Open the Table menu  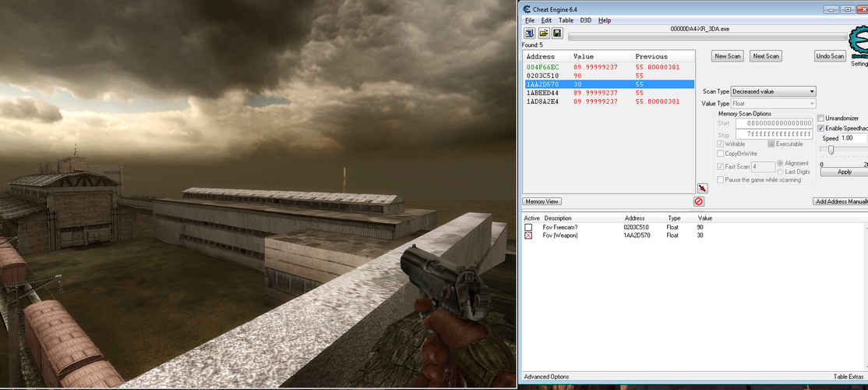pyautogui.click(x=565, y=20)
